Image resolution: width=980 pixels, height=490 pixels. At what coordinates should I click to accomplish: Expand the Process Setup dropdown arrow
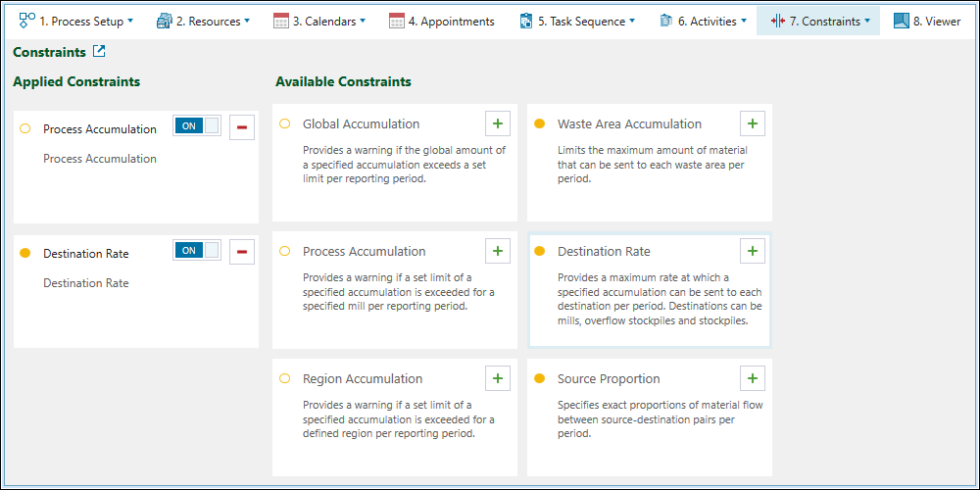point(130,21)
